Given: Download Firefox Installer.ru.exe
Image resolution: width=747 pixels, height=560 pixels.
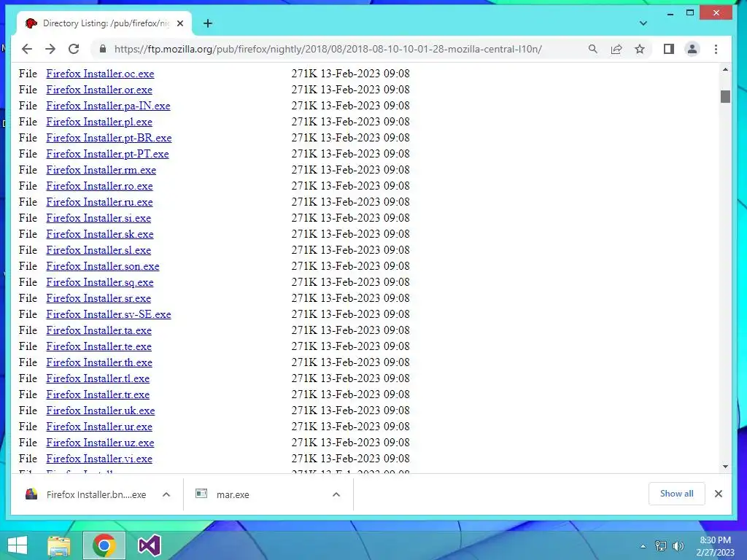Looking at the screenshot, I should [x=99, y=202].
